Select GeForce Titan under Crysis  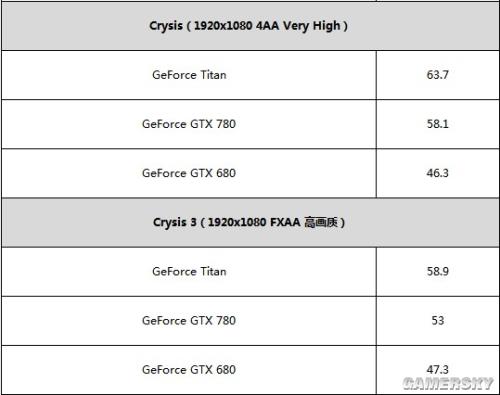[x=189, y=75]
